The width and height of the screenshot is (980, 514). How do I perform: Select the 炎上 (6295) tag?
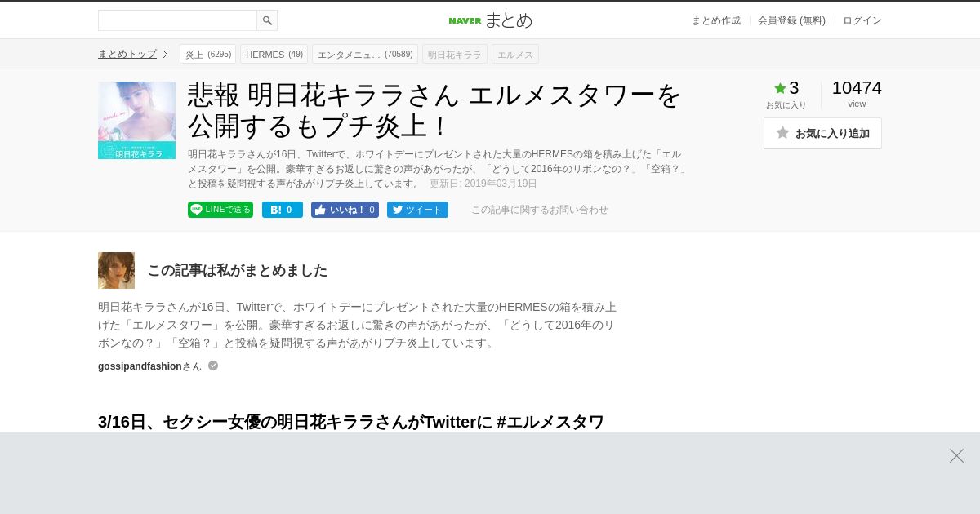(208, 55)
